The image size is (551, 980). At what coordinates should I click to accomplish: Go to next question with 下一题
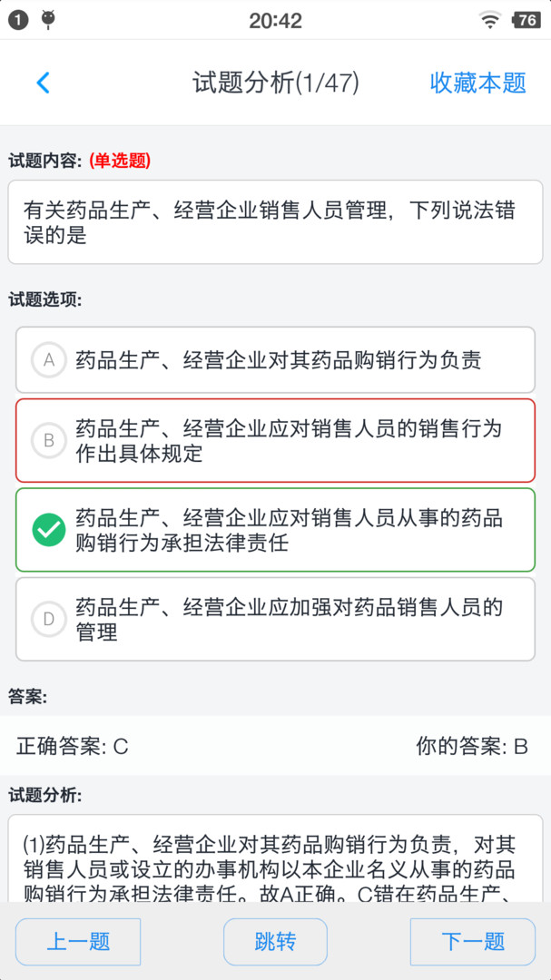[x=473, y=941]
